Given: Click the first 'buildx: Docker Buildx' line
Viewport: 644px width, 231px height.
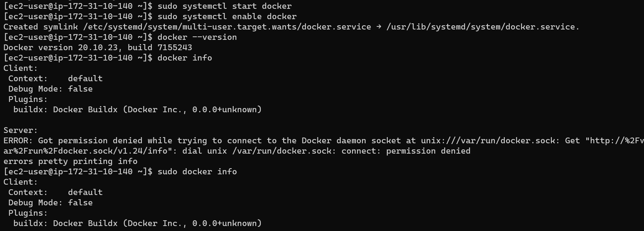Looking at the screenshot, I should click(x=137, y=110).
